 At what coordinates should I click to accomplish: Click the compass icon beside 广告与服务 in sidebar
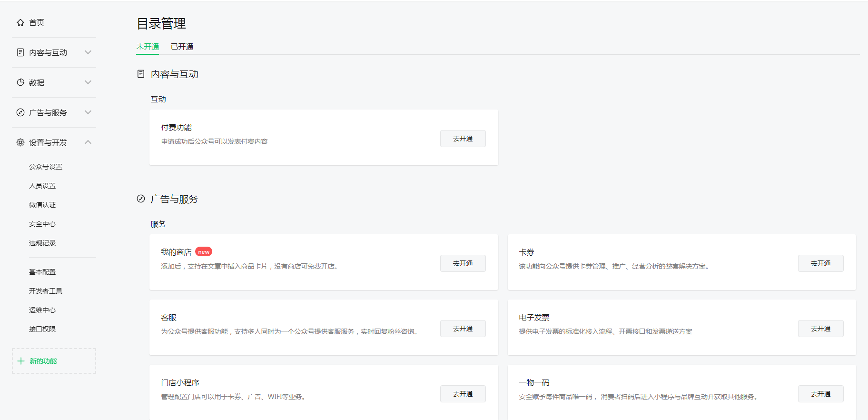click(20, 112)
